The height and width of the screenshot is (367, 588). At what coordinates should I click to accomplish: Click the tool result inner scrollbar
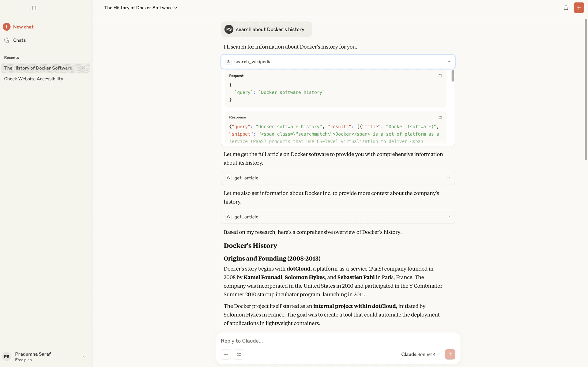click(x=453, y=76)
